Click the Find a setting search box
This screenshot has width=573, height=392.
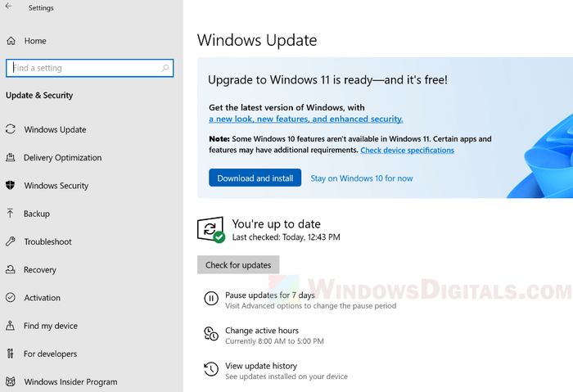coord(89,68)
